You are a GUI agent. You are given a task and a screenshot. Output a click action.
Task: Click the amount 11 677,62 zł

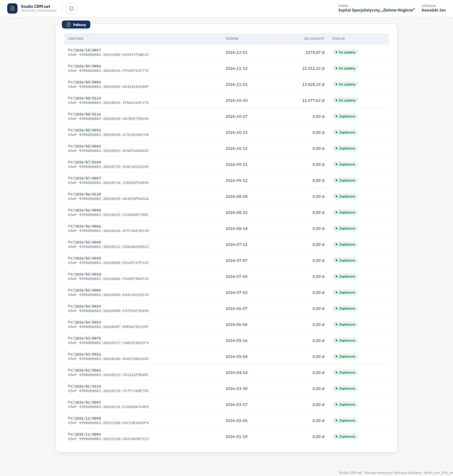coord(313,100)
